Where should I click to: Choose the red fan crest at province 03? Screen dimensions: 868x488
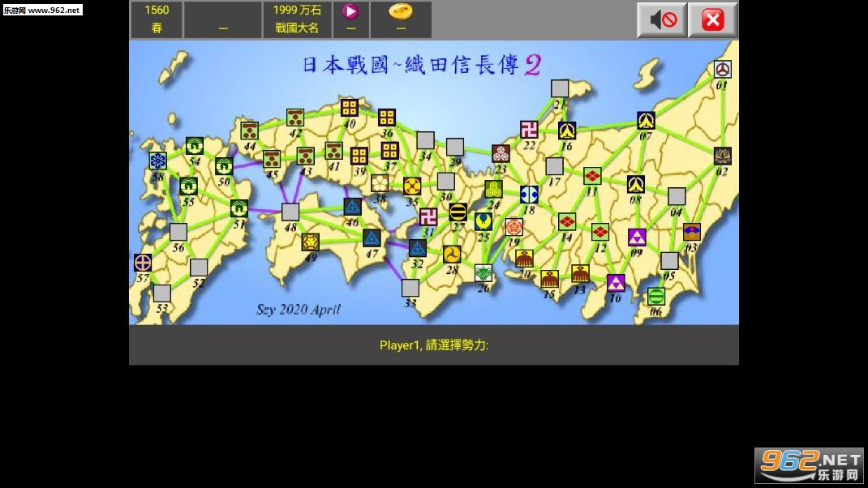tap(691, 232)
